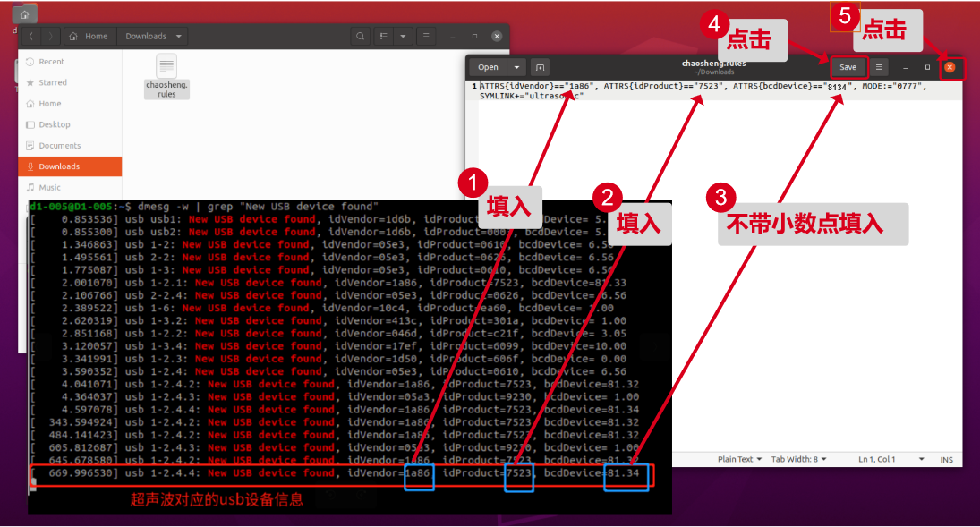The width and height of the screenshot is (980, 527).
Task: Open Recent in the file manager sidebar
Action: (x=51, y=62)
